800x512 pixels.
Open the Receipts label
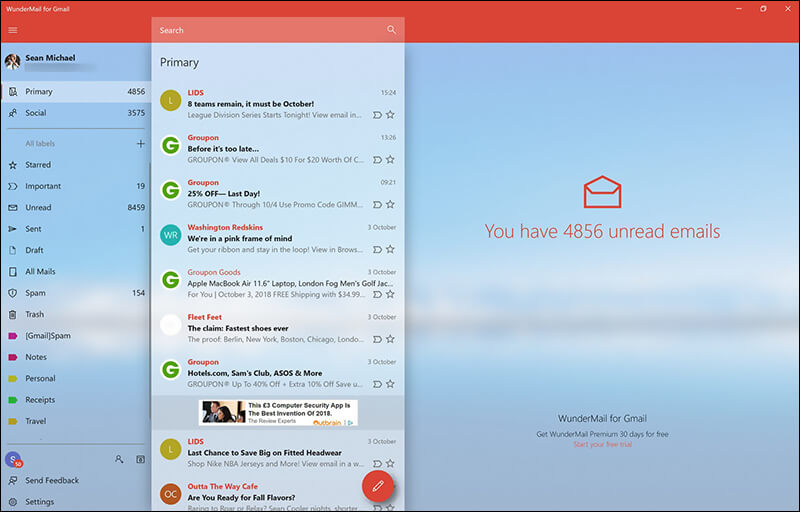pyautogui.click(x=77, y=400)
